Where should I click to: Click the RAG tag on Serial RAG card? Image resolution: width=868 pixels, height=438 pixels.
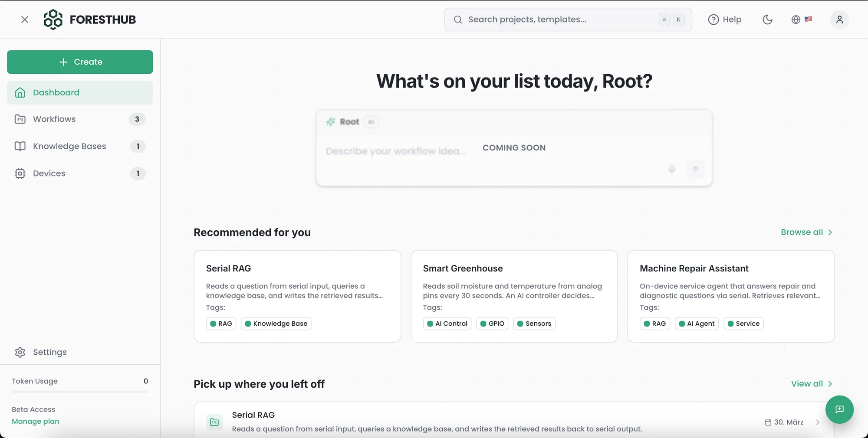coord(221,324)
